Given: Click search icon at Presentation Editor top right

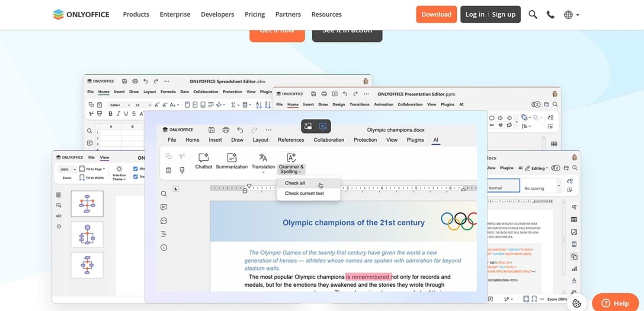Looking at the screenshot, I should point(555,105).
